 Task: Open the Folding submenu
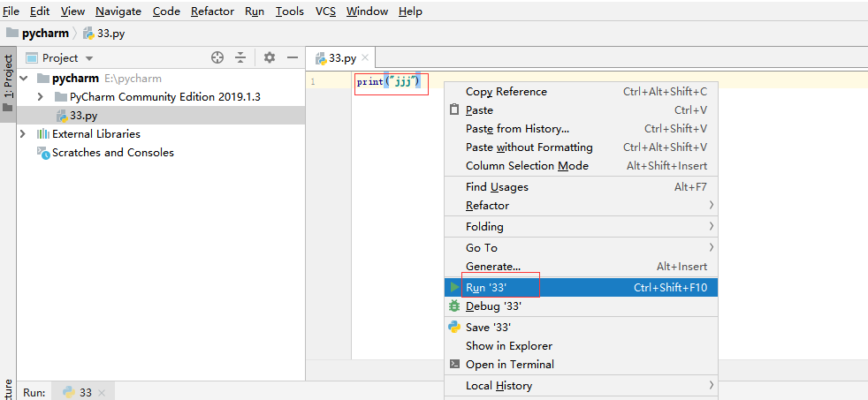pyautogui.click(x=582, y=226)
